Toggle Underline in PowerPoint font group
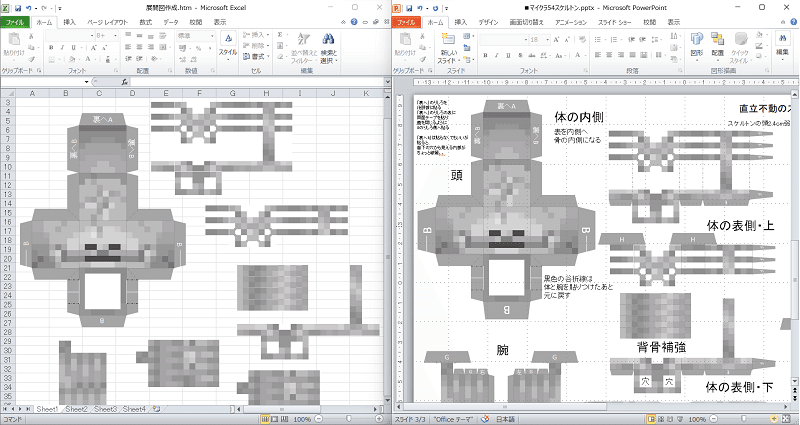This screenshot has height=425, width=800. coord(508,55)
